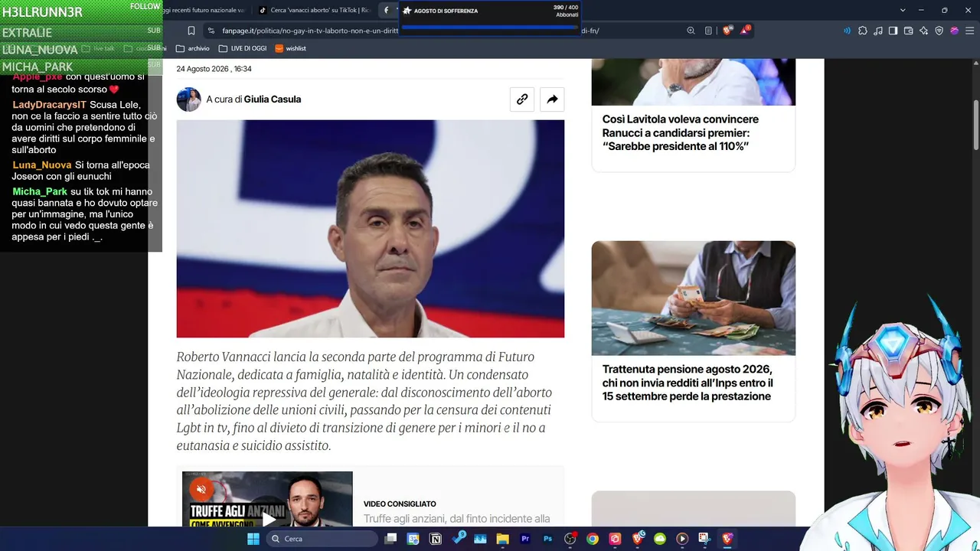Open reader mode icon in address bar

pyautogui.click(x=708, y=31)
